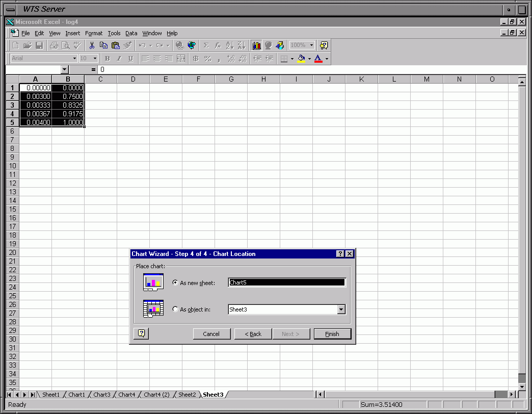This screenshot has width=532, height=414.
Task: Open the Office Assistant help icon
Action: coord(324,45)
